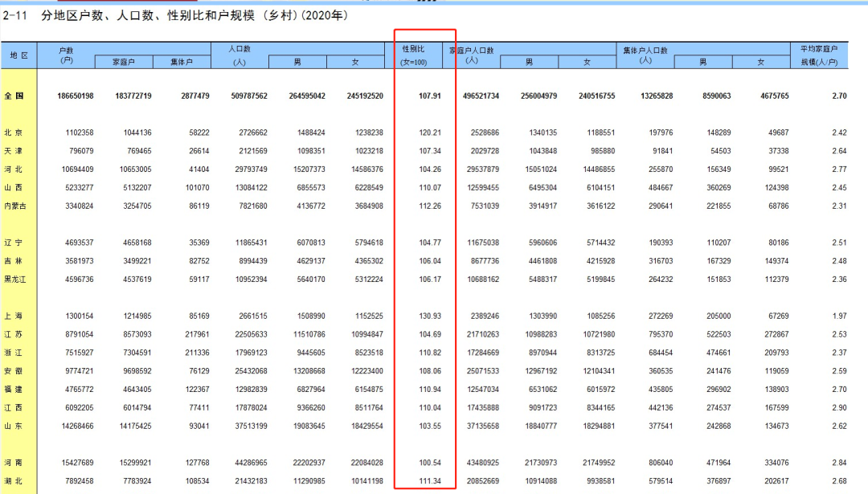Select Henan collective population 806040
The width and height of the screenshot is (868, 494).
tap(661, 463)
